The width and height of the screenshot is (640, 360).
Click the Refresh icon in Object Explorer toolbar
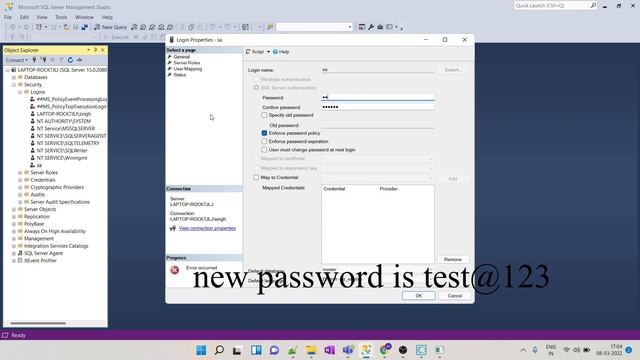70,60
